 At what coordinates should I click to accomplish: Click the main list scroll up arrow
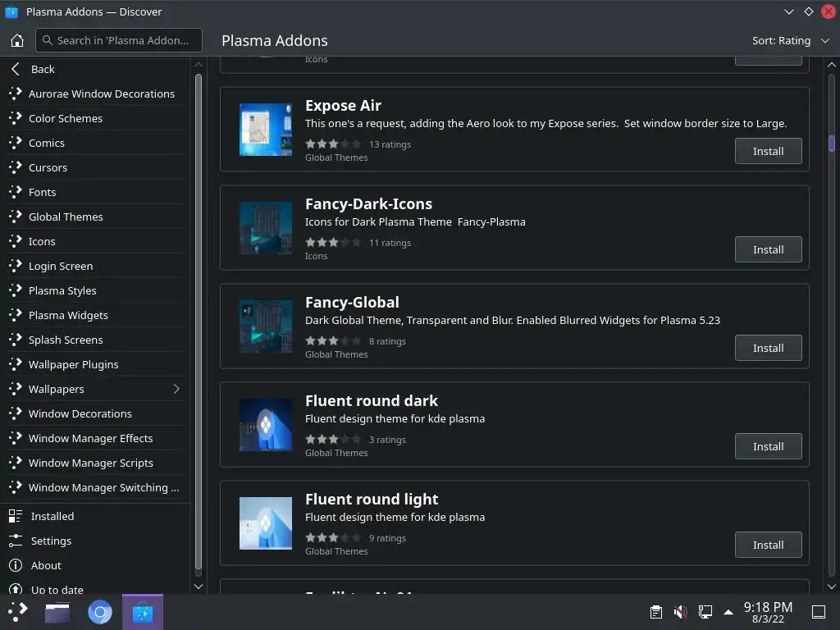[832, 65]
